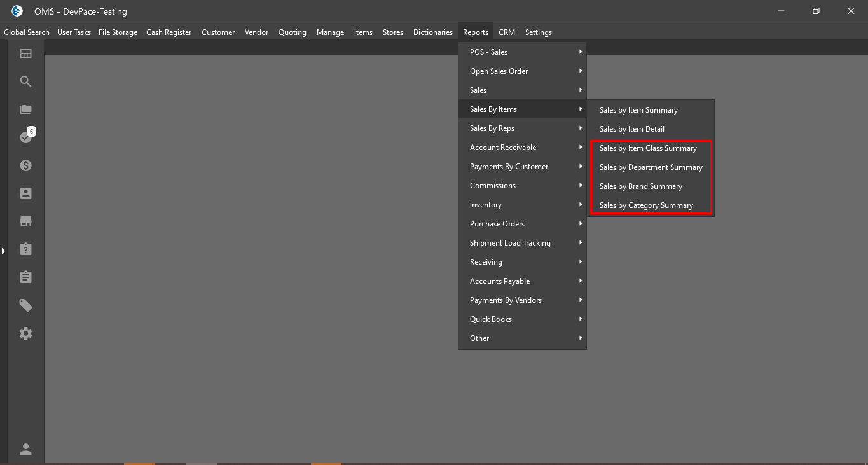
Task: Open file storage folder icon in sidebar
Action: 25,109
